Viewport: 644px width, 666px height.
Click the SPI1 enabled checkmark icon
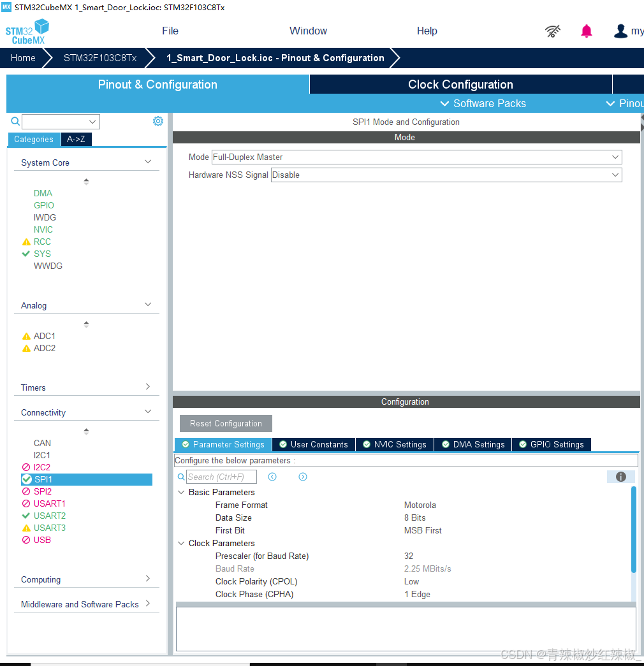27,479
